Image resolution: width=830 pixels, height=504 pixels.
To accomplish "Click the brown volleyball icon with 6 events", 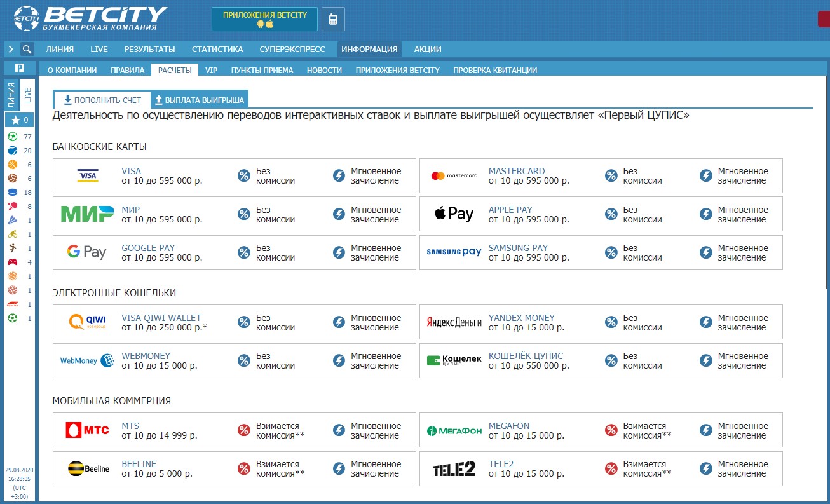I will tap(13, 179).
